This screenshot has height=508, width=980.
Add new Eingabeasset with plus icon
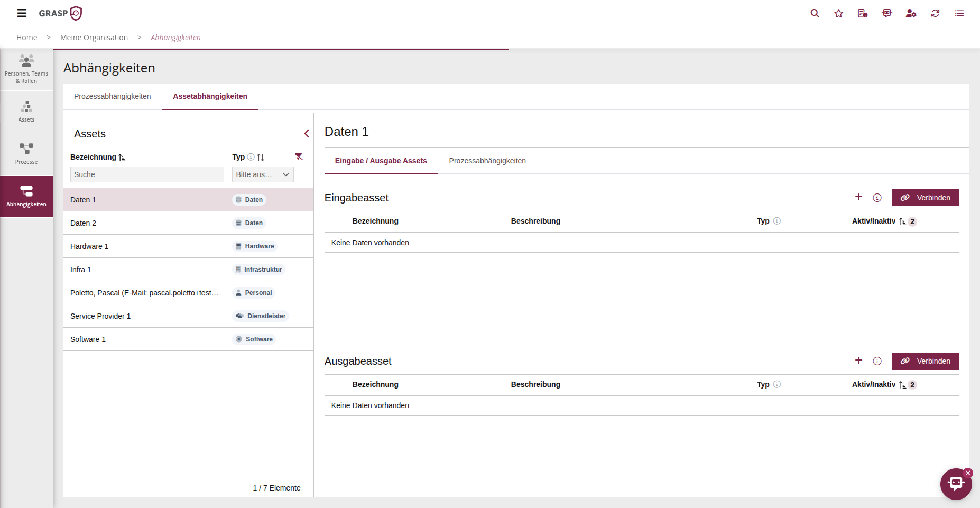click(858, 197)
